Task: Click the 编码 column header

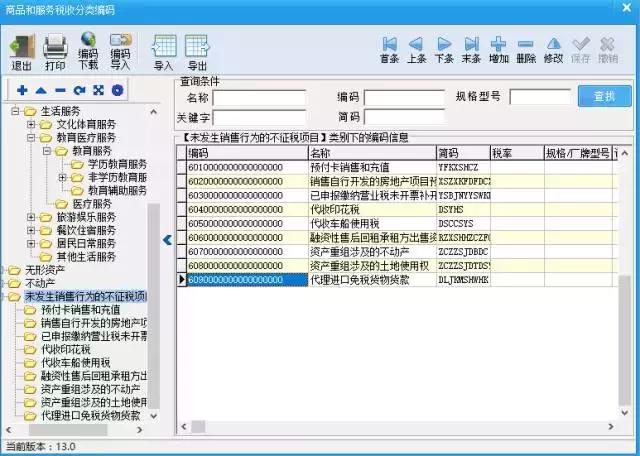Action: [x=247, y=153]
